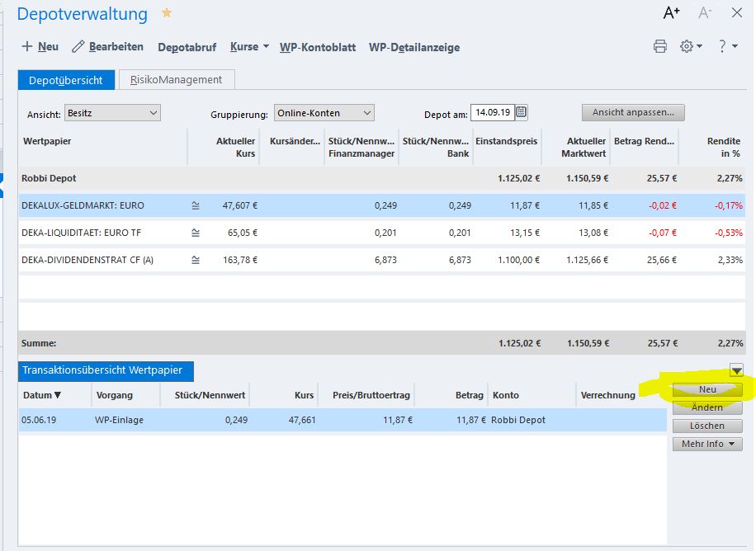Open the Mehr Info dropdown button
Image resolution: width=756 pixels, height=551 pixels.
click(x=707, y=444)
